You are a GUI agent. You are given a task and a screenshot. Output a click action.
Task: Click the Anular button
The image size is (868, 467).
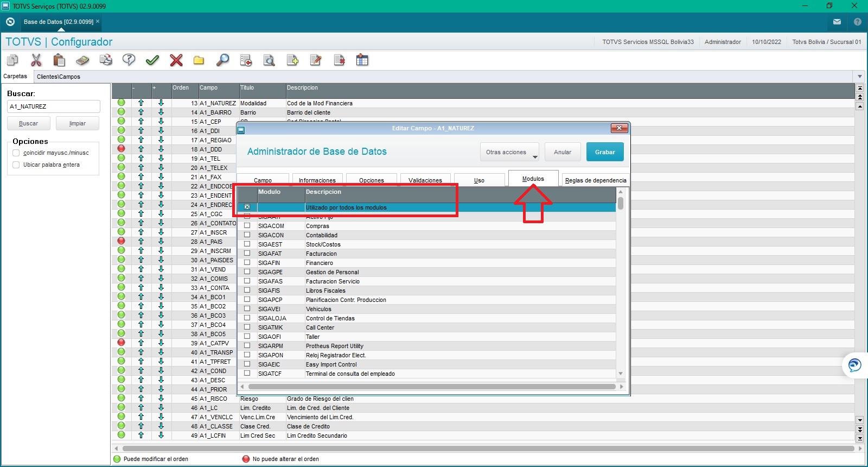(x=563, y=152)
